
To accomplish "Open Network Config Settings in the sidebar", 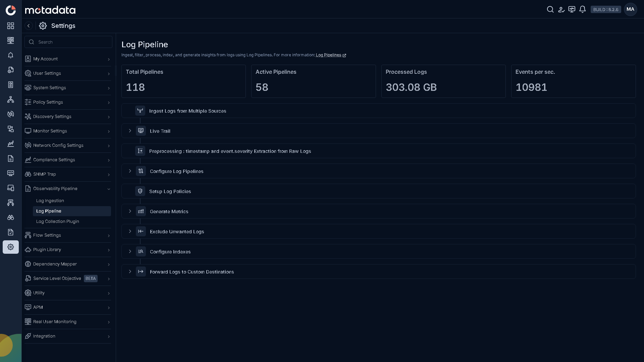I will [68, 145].
